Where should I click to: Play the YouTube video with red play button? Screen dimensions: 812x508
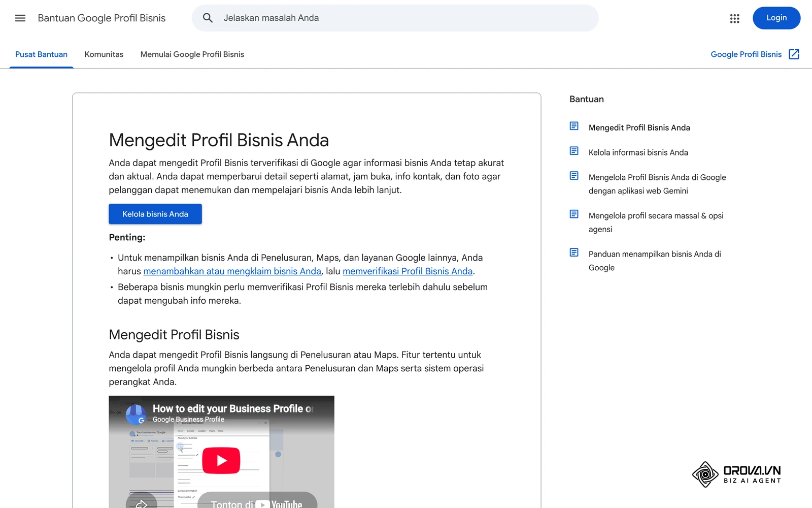(221, 460)
